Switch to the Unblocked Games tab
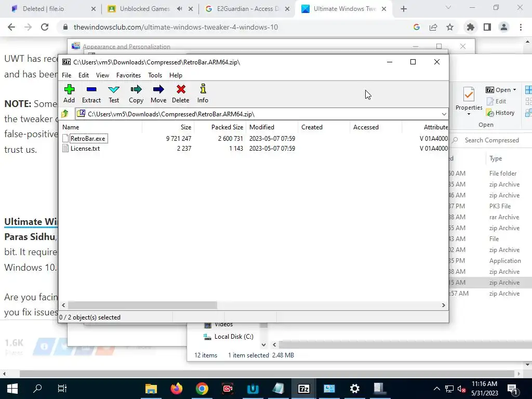The height and width of the screenshot is (399, 532). point(145,9)
